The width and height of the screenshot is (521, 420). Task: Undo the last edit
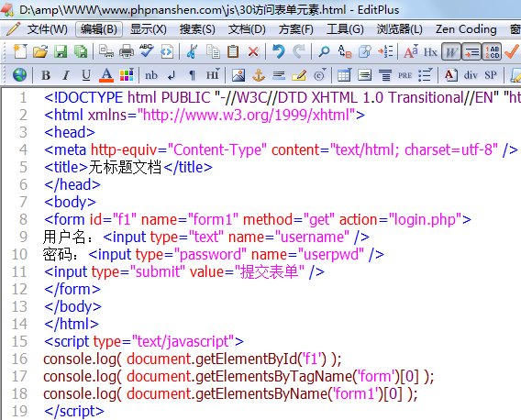(x=279, y=51)
